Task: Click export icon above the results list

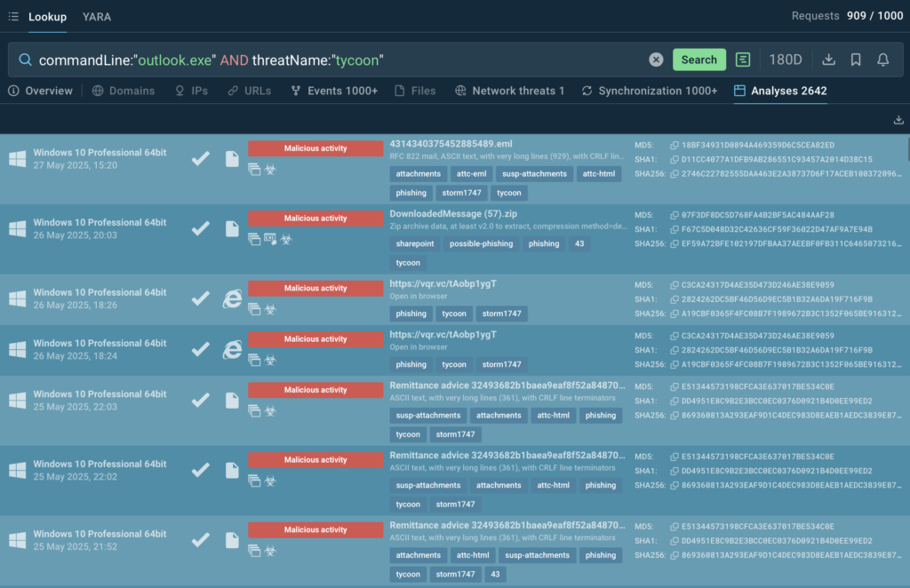Action: (898, 121)
